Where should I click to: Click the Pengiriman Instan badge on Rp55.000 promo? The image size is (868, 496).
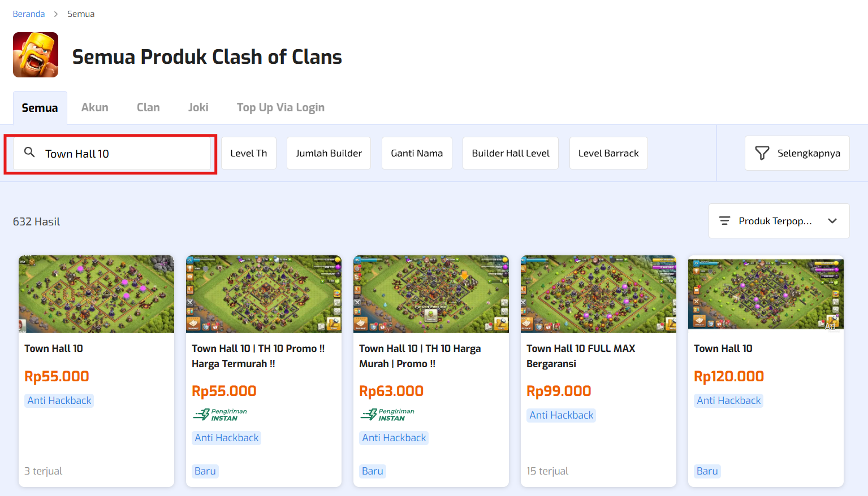(x=221, y=415)
